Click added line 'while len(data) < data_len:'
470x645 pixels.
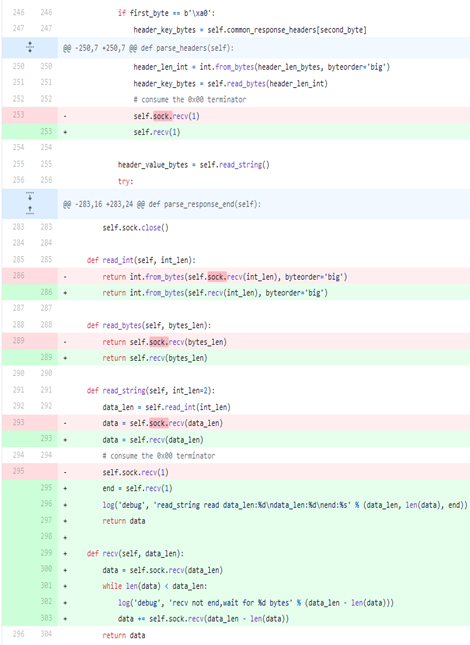tap(155, 586)
